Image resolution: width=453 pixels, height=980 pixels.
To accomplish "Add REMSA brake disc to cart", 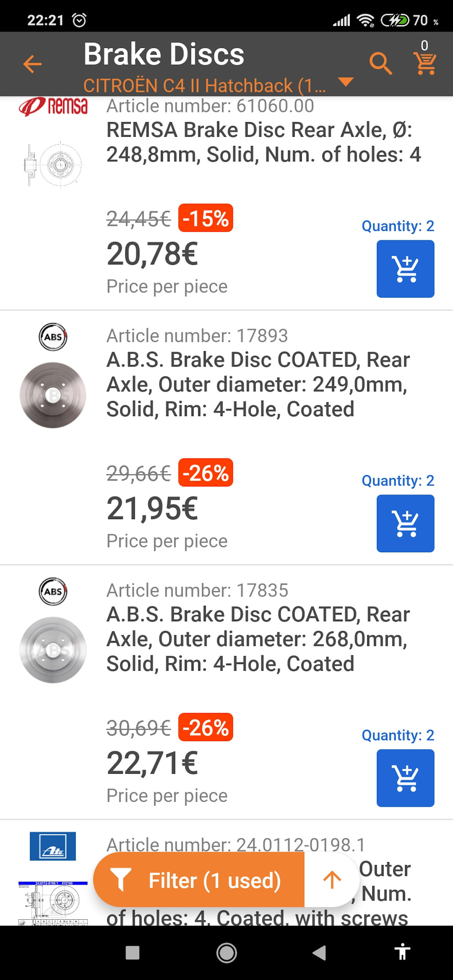I will tap(406, 269).
